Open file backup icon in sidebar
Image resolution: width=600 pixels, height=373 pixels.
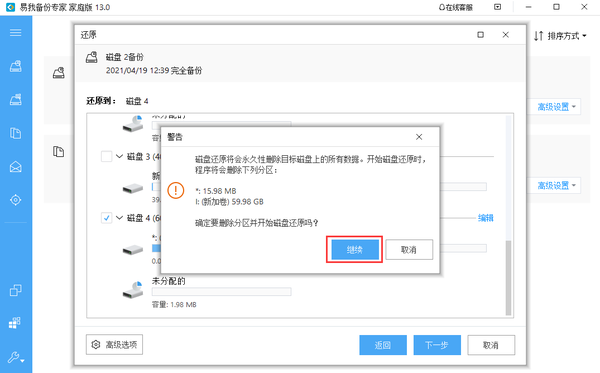point(15,133)
